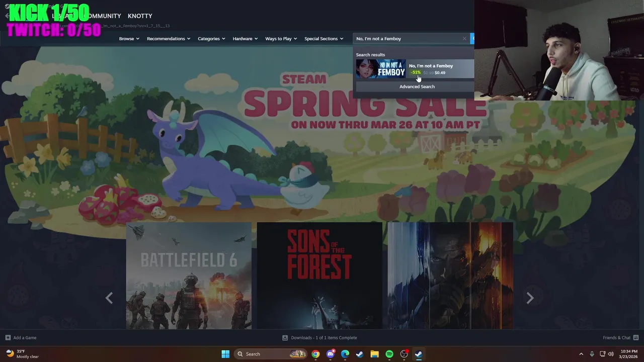Image resolution: width=644 pixels, height=362 pixels.
Task: Click the active Steam taskbar icon after OBS
Action: tap(419, 354)
